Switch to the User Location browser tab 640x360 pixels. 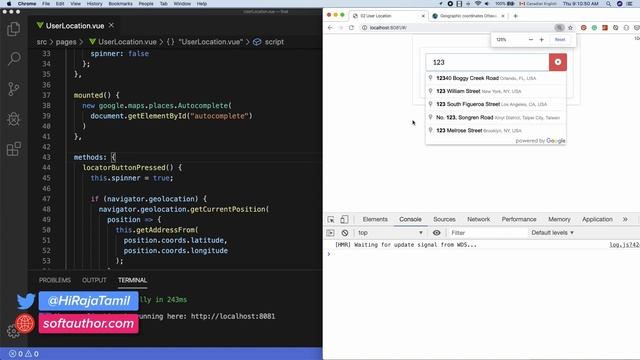point(389,16)
